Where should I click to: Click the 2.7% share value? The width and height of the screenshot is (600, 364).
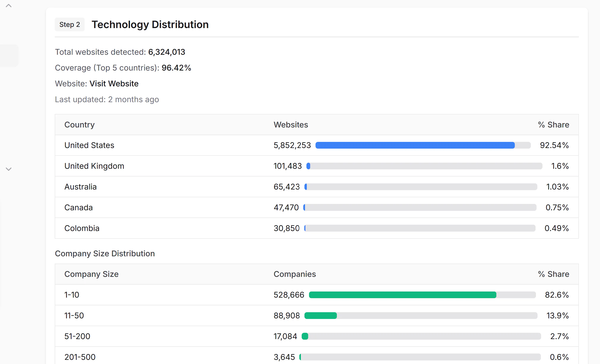coord(560,336)
